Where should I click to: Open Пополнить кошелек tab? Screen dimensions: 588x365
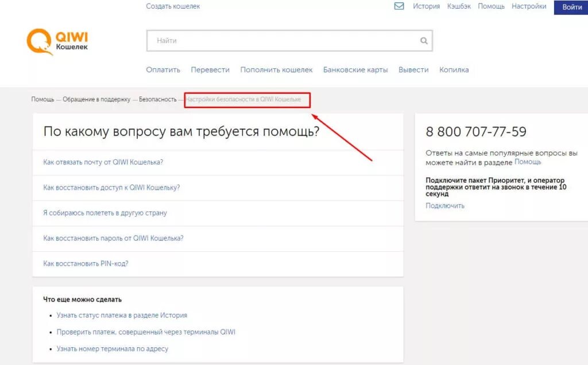point(276,70)
